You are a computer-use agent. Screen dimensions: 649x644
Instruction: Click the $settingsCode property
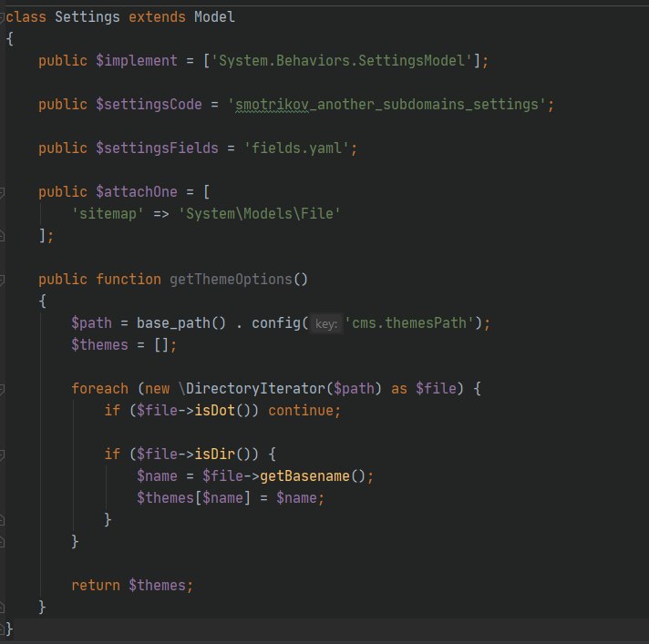(149, 105)
